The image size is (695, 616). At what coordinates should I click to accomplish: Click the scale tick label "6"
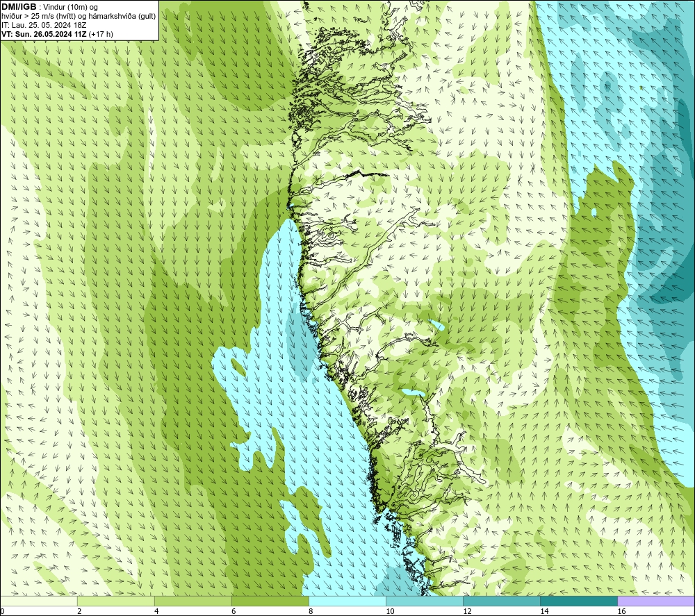click(234, 612)
